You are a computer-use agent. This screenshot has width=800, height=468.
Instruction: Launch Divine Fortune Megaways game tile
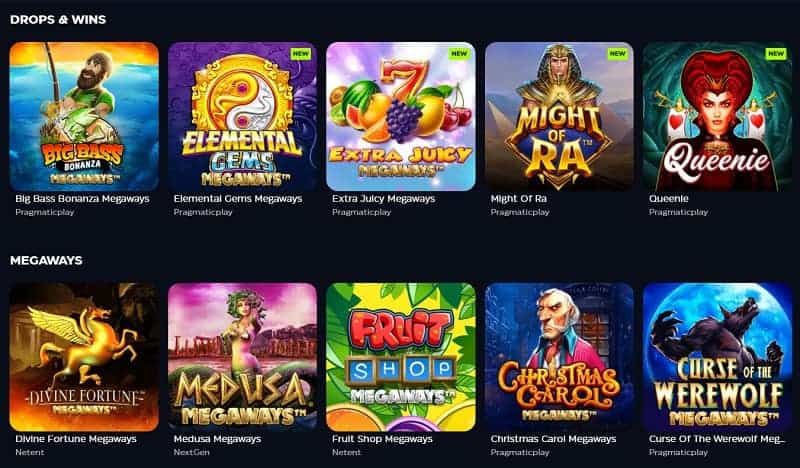click(x=84, y=357)
